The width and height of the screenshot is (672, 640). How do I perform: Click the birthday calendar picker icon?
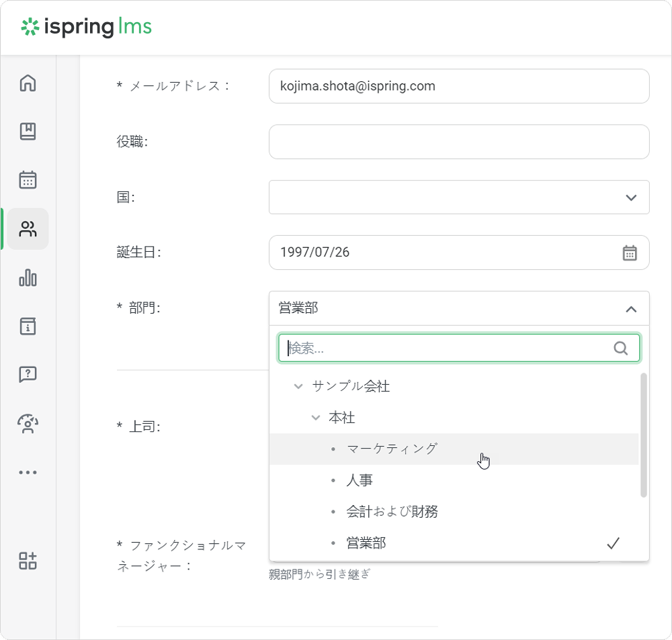[x=629, y=253]
